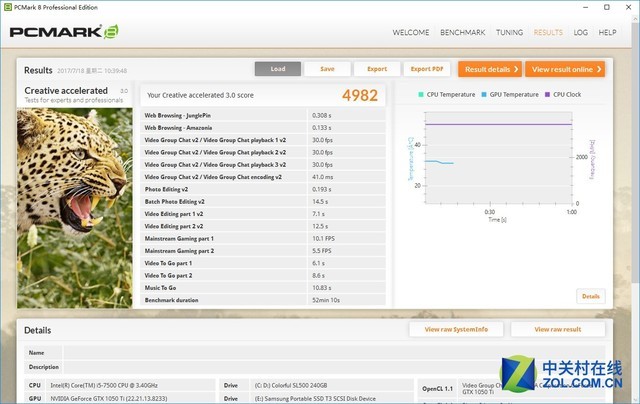Click the Creative accelerated heading
This screenshot has height=404, width=640.
[x=66, y=91]
